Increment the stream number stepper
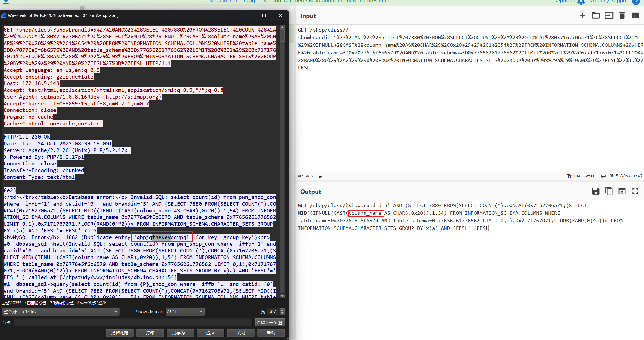 pyautogui.click(x=282, y=310)
